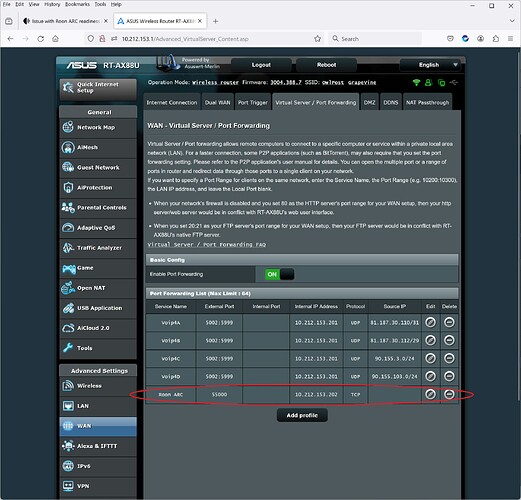Viewport: 521px width, 500px height.
Task: Edit the voip4D forwarding rule
Action: (x=430, y=376)
